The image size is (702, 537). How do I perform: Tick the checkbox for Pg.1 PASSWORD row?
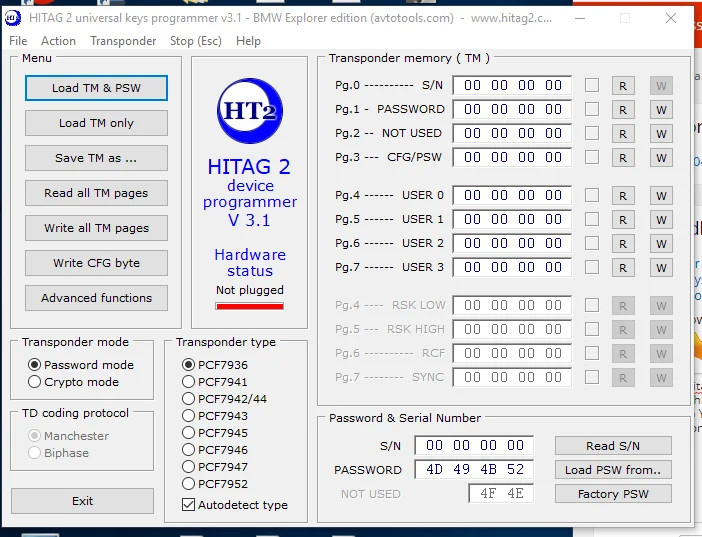coord(592,109)
